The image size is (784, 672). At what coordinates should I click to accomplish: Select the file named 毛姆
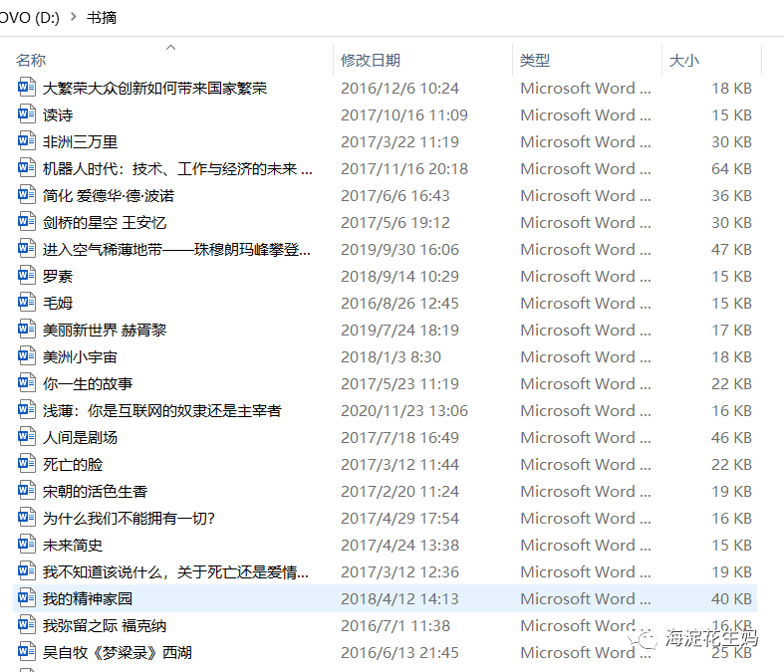point(58,304)
